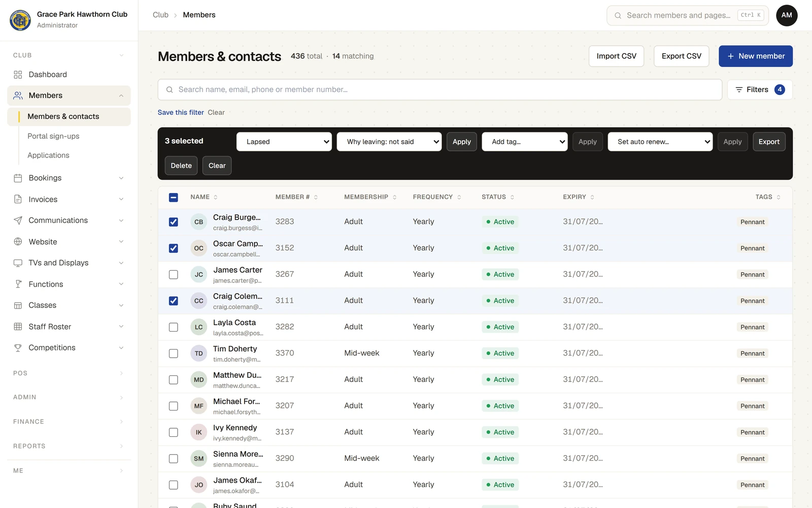Click the Staff Roster table icon
Image resolution: width=812 pixels, height=508 pixels.
pos(18,327)
